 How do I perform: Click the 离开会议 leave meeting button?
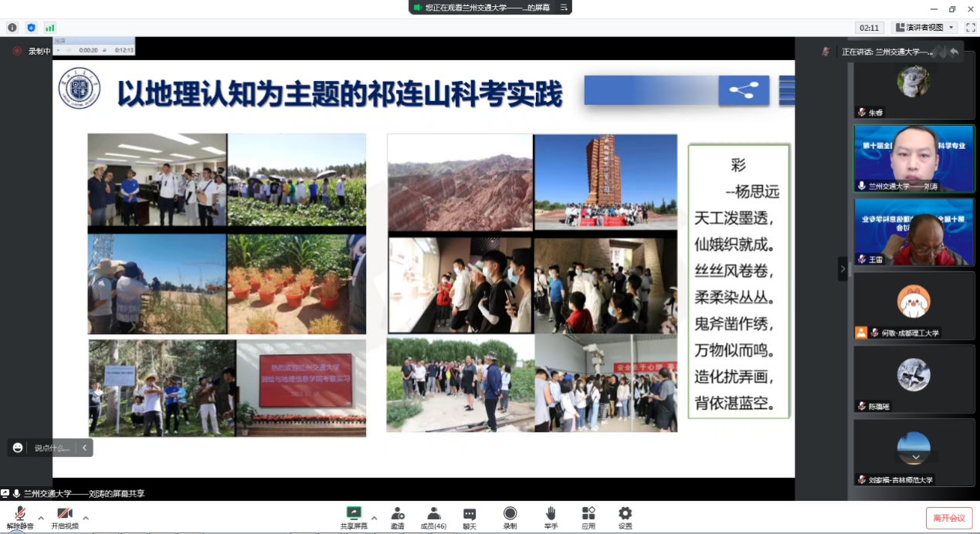[948, 518]
